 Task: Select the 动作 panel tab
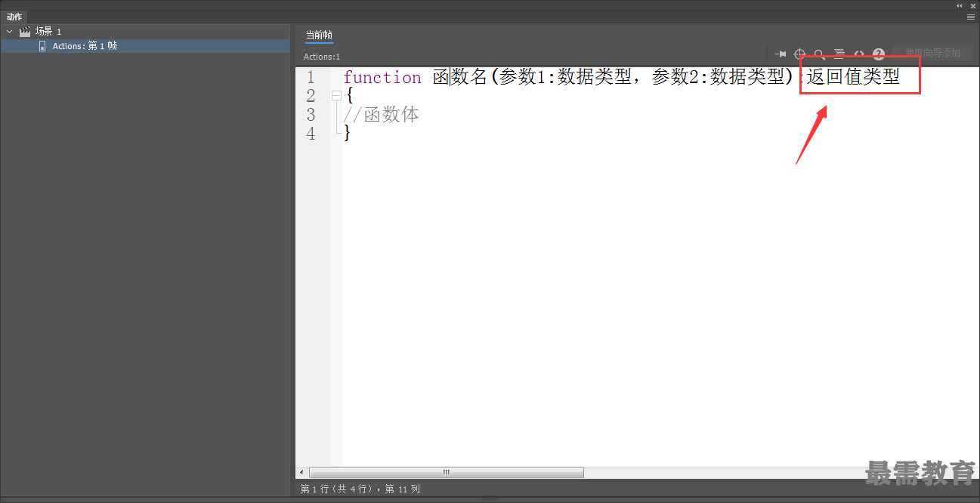[14, 17]
